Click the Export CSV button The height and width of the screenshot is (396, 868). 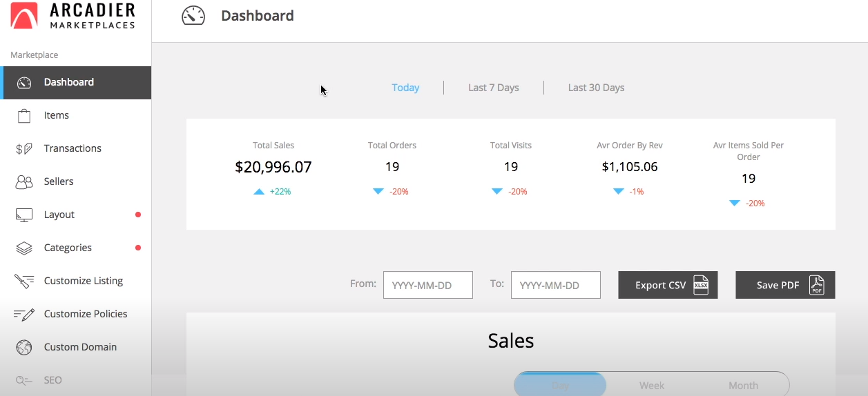[668, 285]
